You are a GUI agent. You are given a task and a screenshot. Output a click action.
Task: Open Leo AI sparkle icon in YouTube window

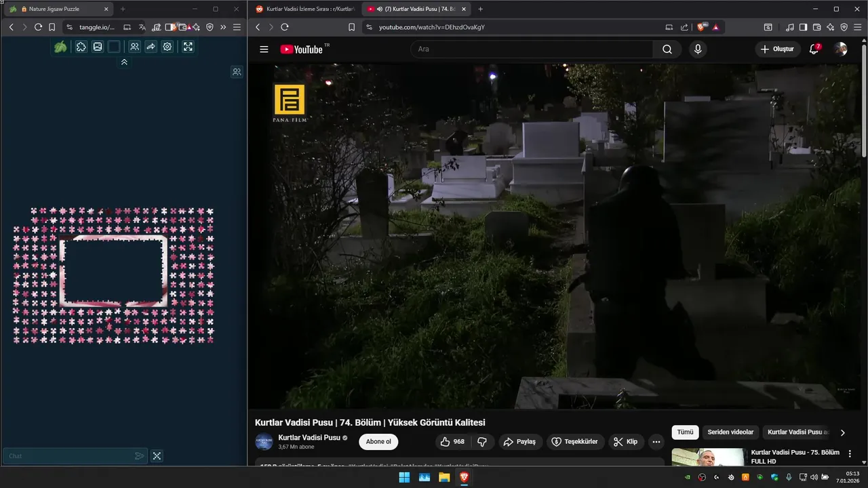click(x=830, y=27)
